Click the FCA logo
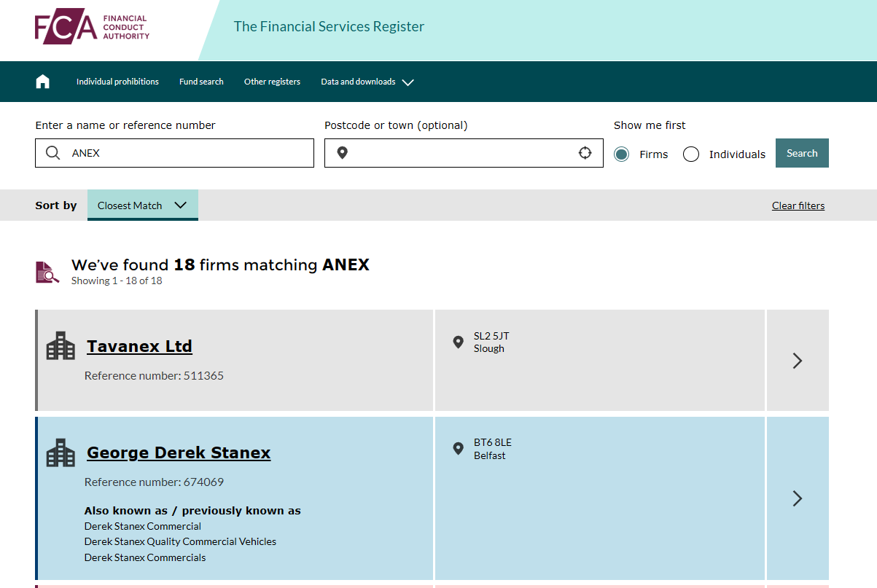 (x=92, y=28)
